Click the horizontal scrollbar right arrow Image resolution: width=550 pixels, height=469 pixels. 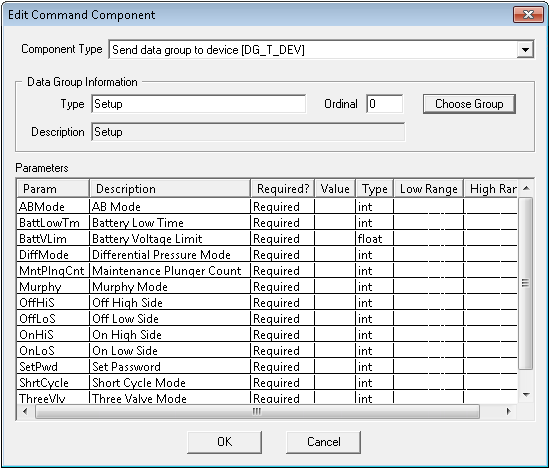[x=509, y=411]
